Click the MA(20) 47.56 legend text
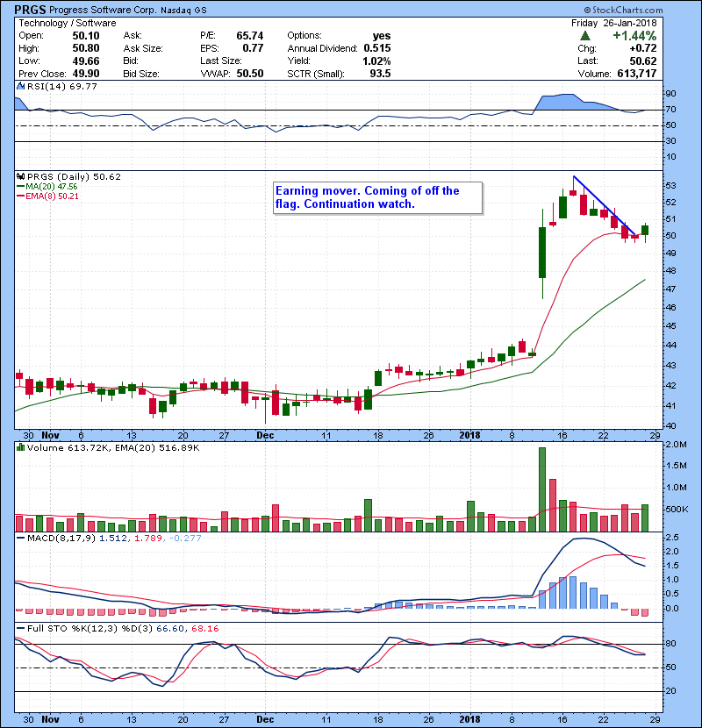This screenshot has width=702, height=728. pyautogui.click(x=52, y=187)
